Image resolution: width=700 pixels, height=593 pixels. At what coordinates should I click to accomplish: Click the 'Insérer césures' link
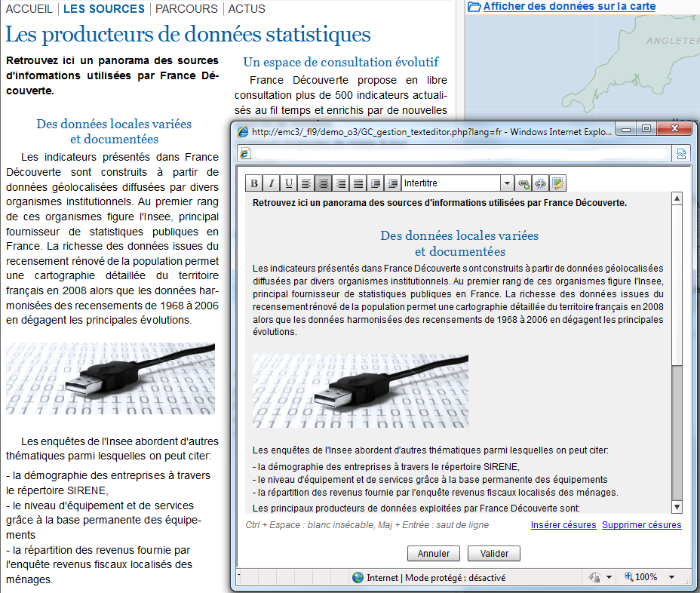(x=563, y=524)
